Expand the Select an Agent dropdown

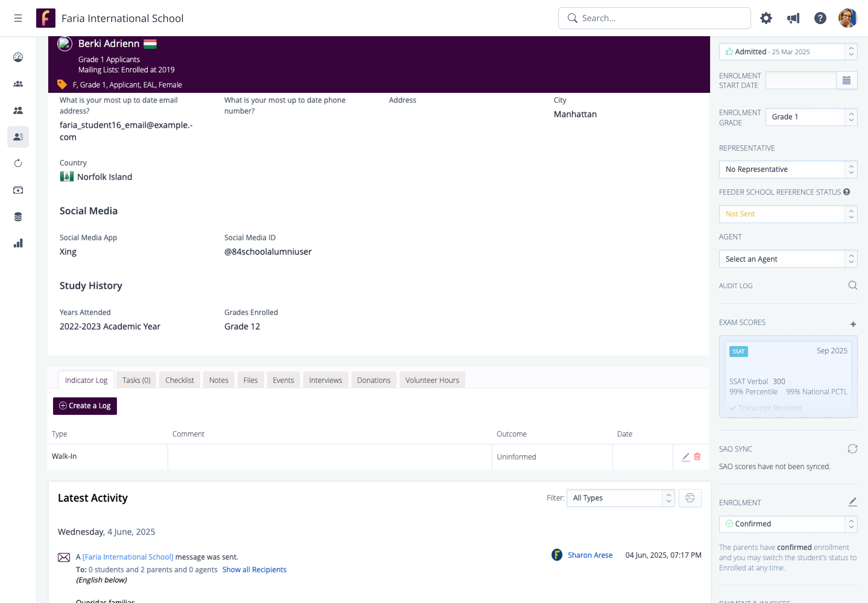pyautogui.click(x=788, y=259)
